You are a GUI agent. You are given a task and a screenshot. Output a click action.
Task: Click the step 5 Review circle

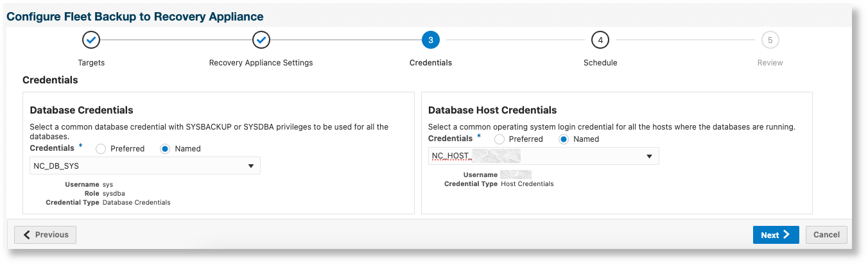point(770,40)
